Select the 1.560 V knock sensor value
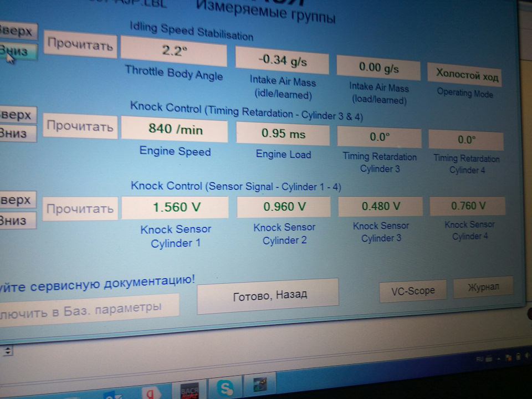The image size is (532, 399). 175,207
